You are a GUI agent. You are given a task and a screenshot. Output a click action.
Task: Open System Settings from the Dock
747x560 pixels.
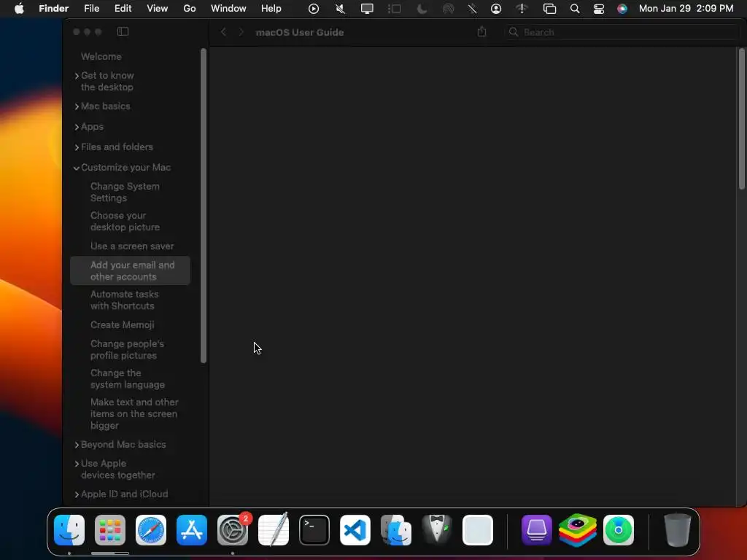pyautogui.click(x=233, y=530)
